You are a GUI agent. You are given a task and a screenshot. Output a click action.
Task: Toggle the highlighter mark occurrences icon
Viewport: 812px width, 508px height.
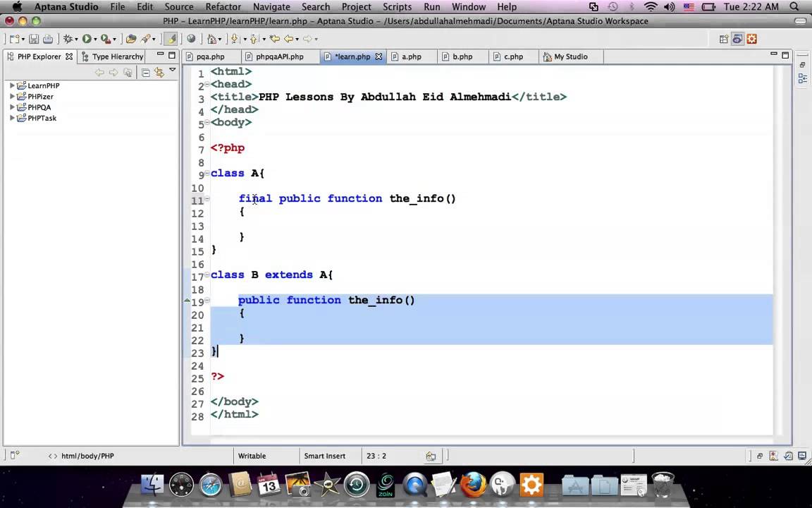click(171, 39)
